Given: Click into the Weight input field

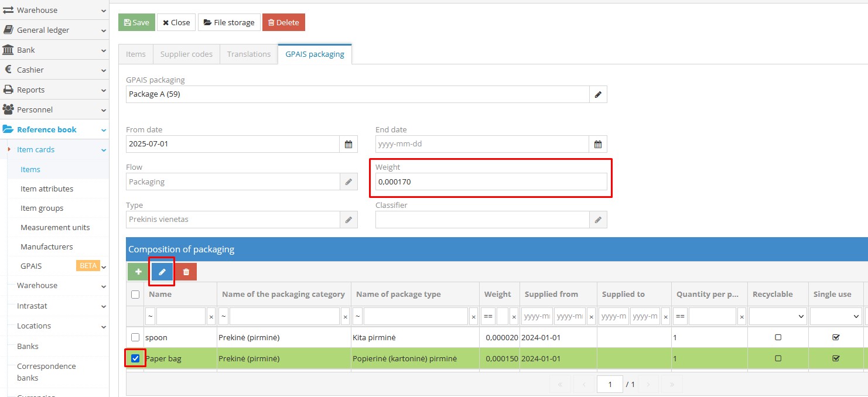Looking at the screenshot, I should [x=491, y=182].
